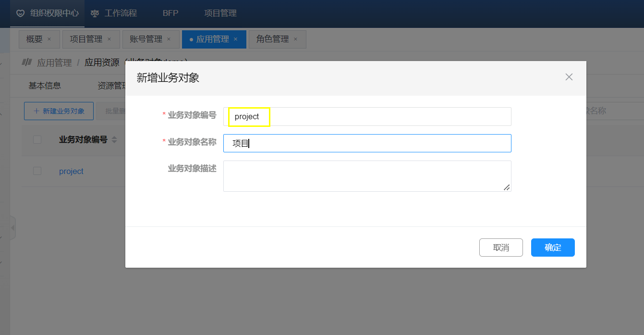Toggle the select-all checkbox in table header
Screen dimensions: 644x335
pos(37,140)
